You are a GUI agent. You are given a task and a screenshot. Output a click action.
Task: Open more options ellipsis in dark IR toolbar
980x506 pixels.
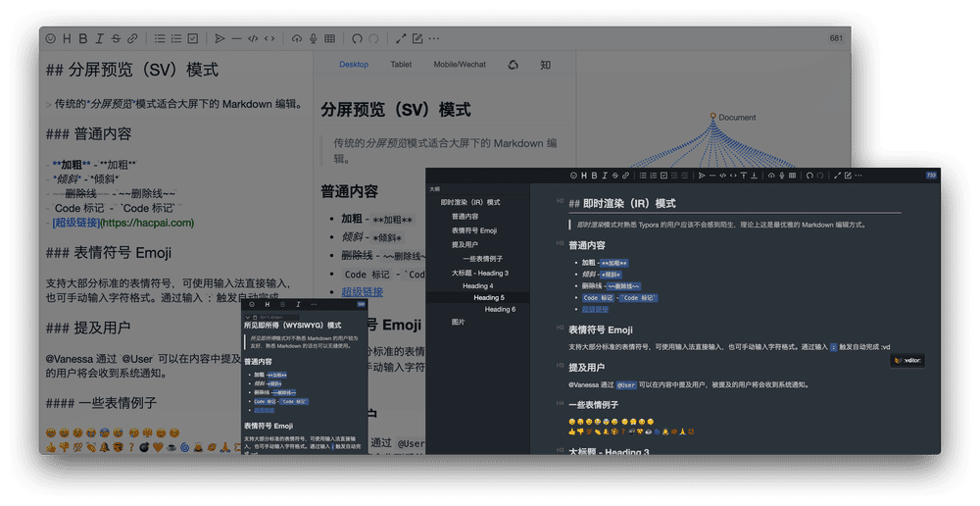(858, 176)
